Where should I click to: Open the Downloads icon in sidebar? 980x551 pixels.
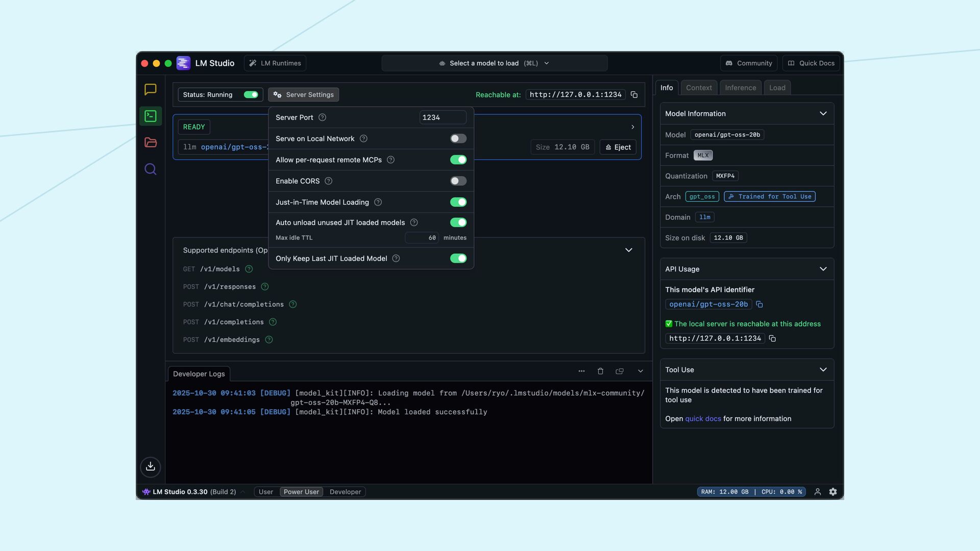tap(150, 467)
